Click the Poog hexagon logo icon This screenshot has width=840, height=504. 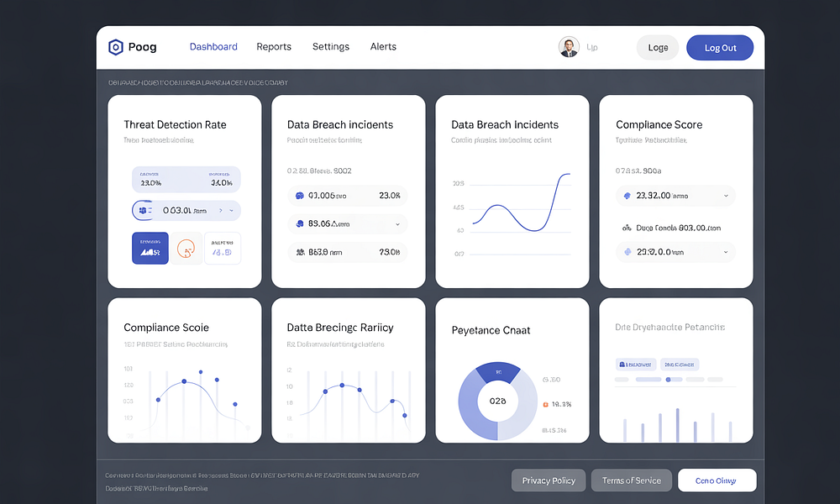(115, 47)
